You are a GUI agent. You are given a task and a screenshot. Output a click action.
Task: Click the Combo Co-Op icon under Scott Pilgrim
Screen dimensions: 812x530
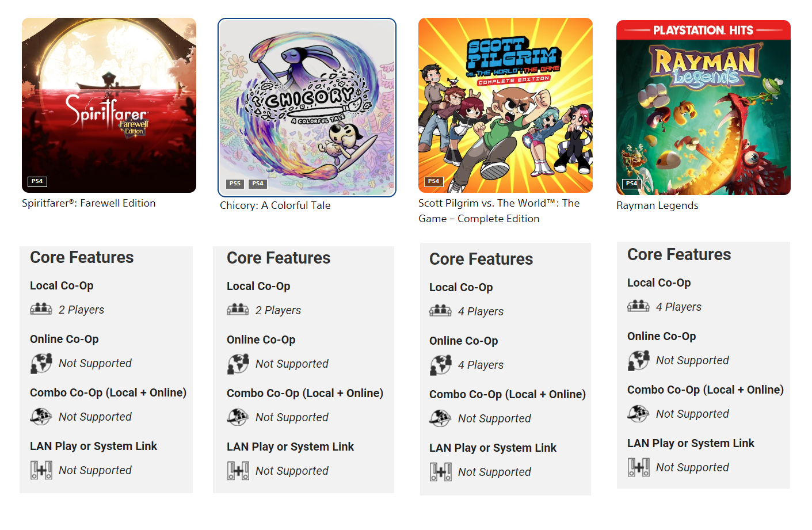440,417
